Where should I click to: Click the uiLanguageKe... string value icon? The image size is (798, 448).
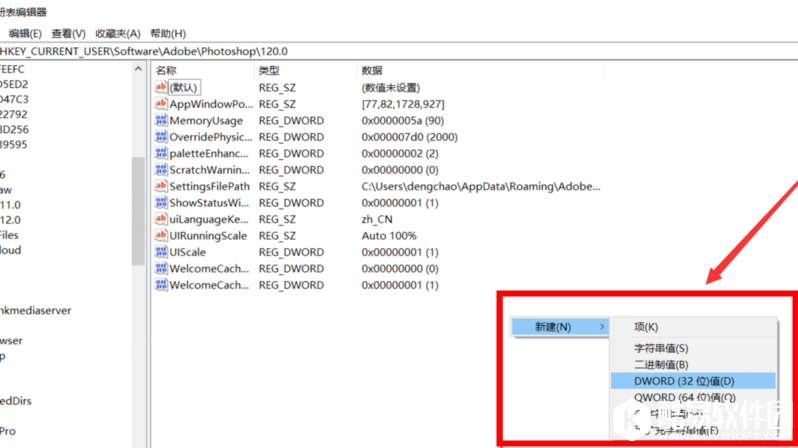pyautogui.click(x=161, y=219)
